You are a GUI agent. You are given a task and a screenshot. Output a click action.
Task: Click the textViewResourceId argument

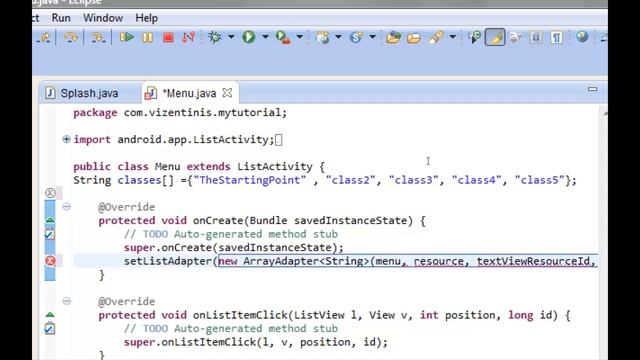[533, 261]
